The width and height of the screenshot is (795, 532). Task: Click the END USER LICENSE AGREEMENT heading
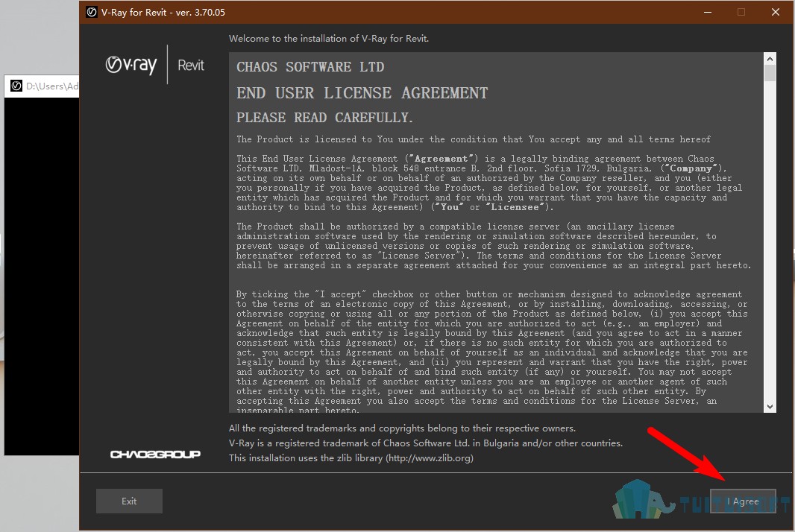(362, 93)
